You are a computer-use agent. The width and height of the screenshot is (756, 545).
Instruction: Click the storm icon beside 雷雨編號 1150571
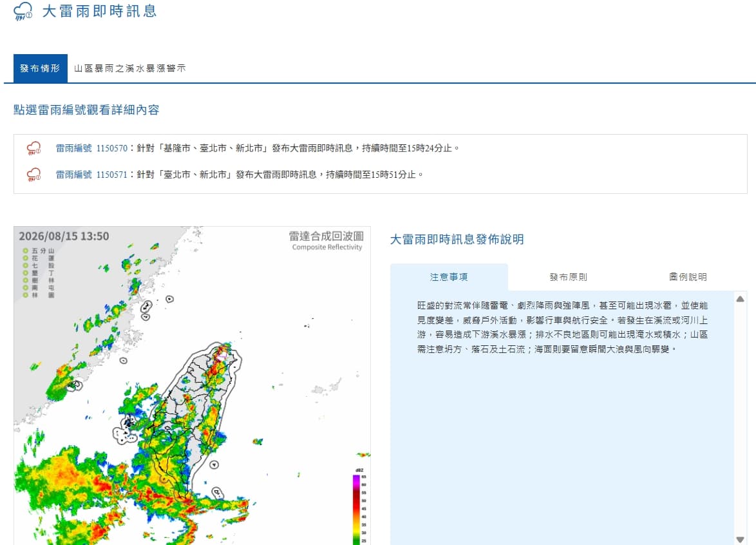33,175
